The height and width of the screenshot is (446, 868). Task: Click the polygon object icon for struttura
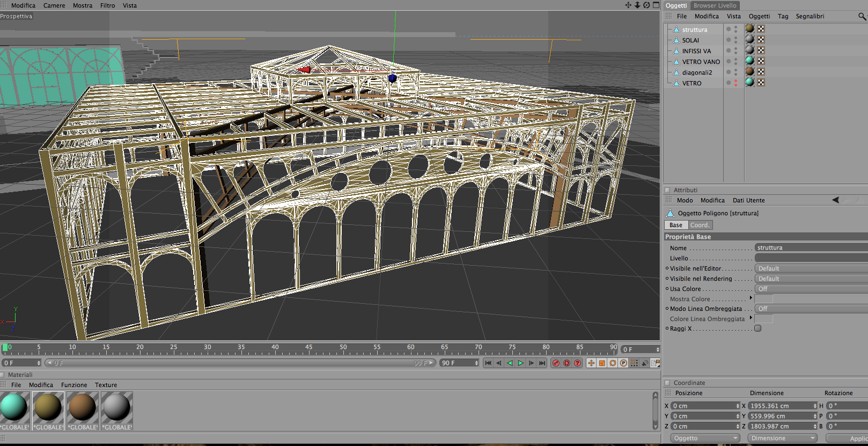[x=676, y=30]
